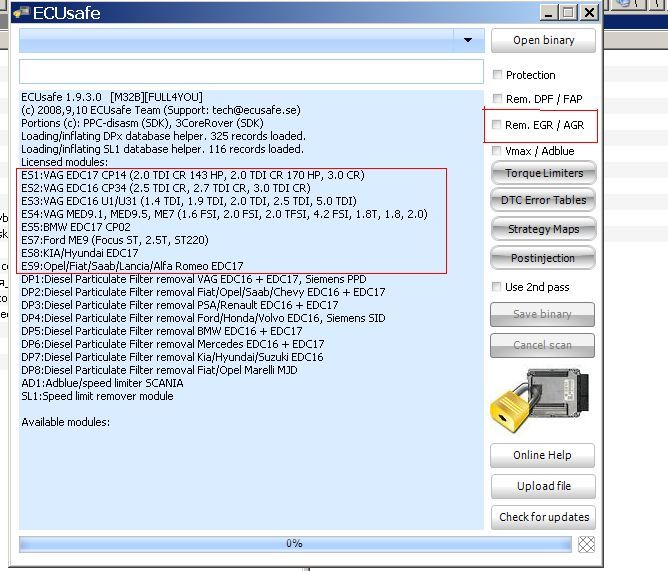The height and width of the screenshot is (571, 668).
Task: Minimize the ECUsafe window
Action: coord(549,12)
